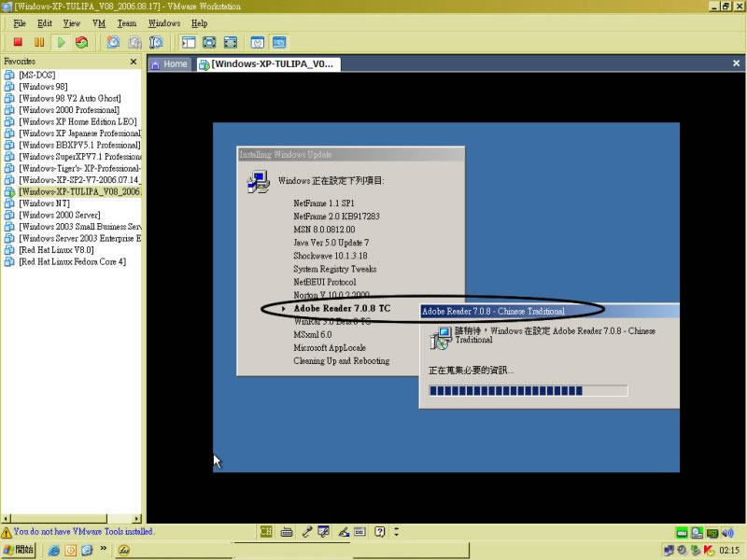Select [Red Hat Linux Fedora Core 4] favorite

click(x=73, y=261)
